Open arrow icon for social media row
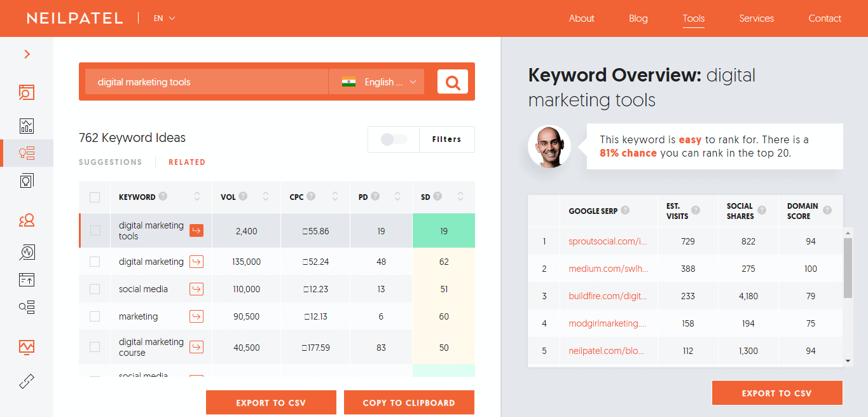 point(196,289)
